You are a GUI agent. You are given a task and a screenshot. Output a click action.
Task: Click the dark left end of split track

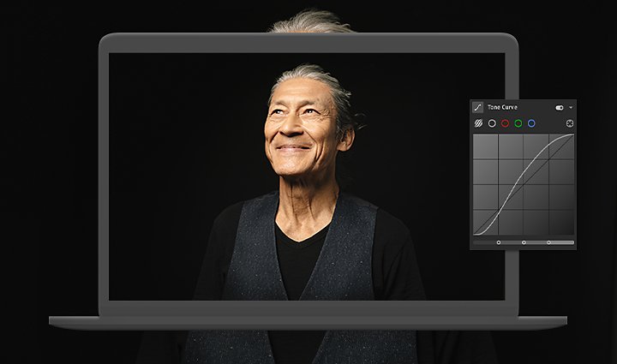point(485,242)
